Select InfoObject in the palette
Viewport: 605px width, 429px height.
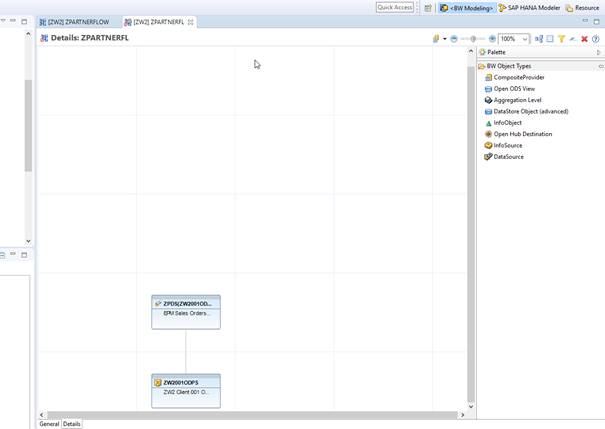(x=503, y=123)
